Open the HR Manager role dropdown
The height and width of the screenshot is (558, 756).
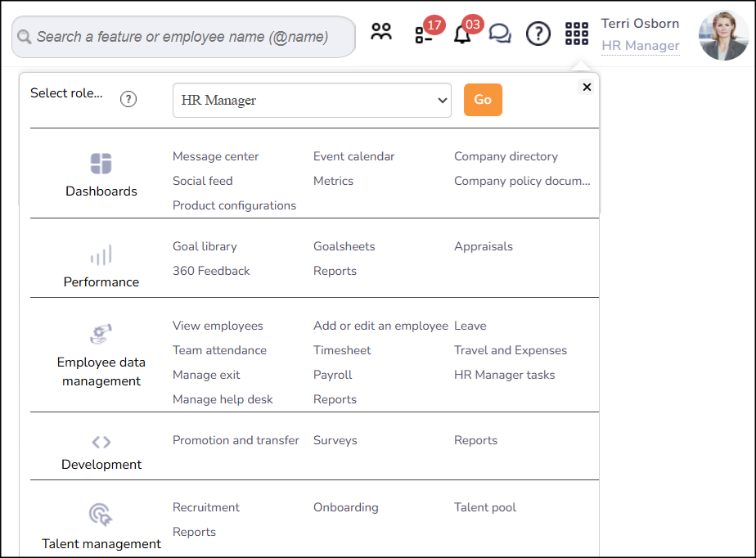pyautogui.click(x=312, y=99)
